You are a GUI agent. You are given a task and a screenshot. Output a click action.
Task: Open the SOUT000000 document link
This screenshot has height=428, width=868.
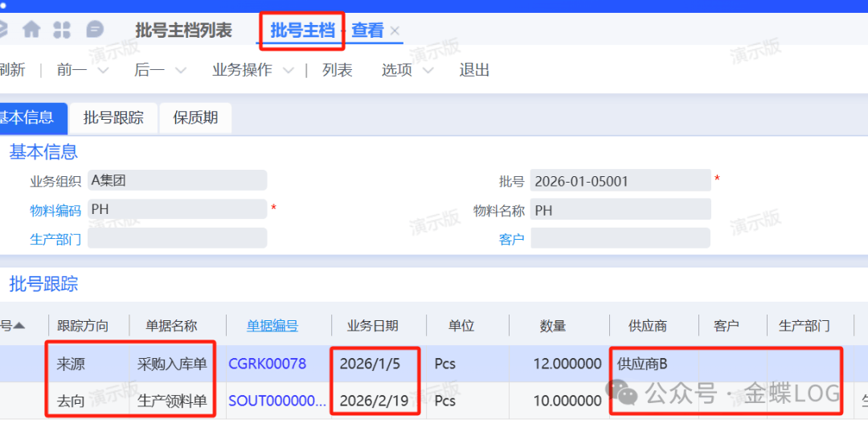tap(277, 401)
